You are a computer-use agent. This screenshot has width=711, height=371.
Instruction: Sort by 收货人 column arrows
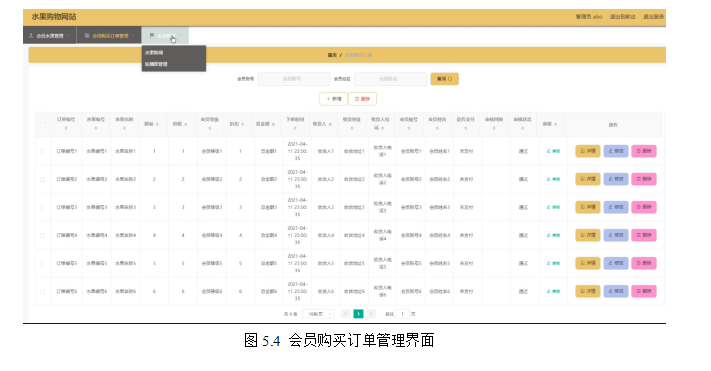click(x=330, y=124)
